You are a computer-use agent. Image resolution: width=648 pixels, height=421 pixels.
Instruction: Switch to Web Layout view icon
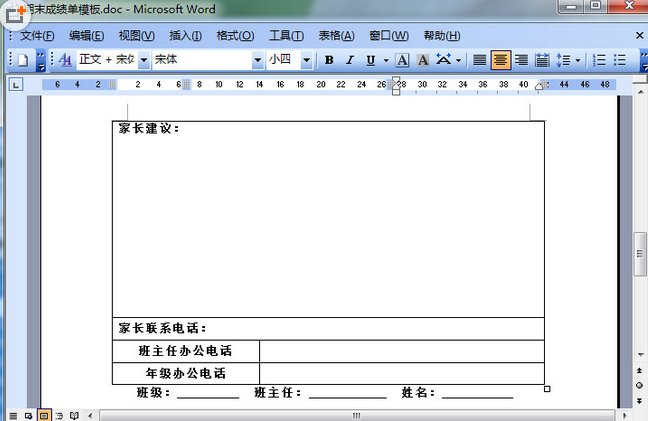tap(29, 416)
